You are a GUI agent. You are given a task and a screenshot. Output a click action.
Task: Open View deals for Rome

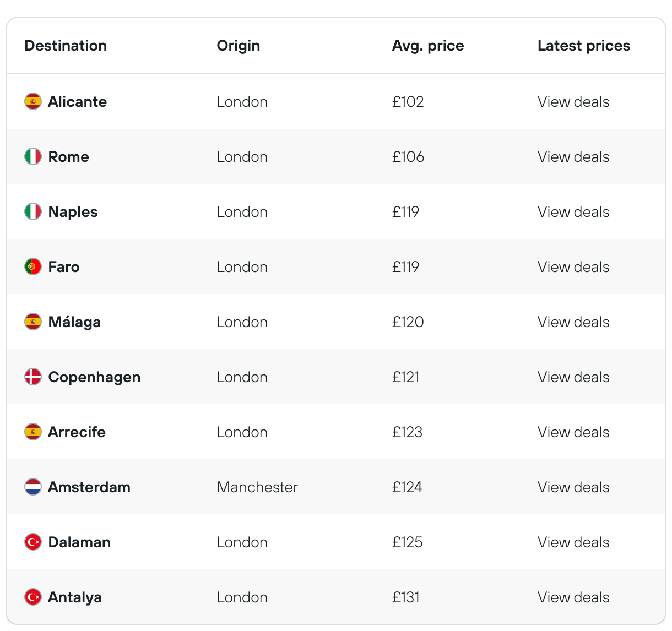click(573, 157)
